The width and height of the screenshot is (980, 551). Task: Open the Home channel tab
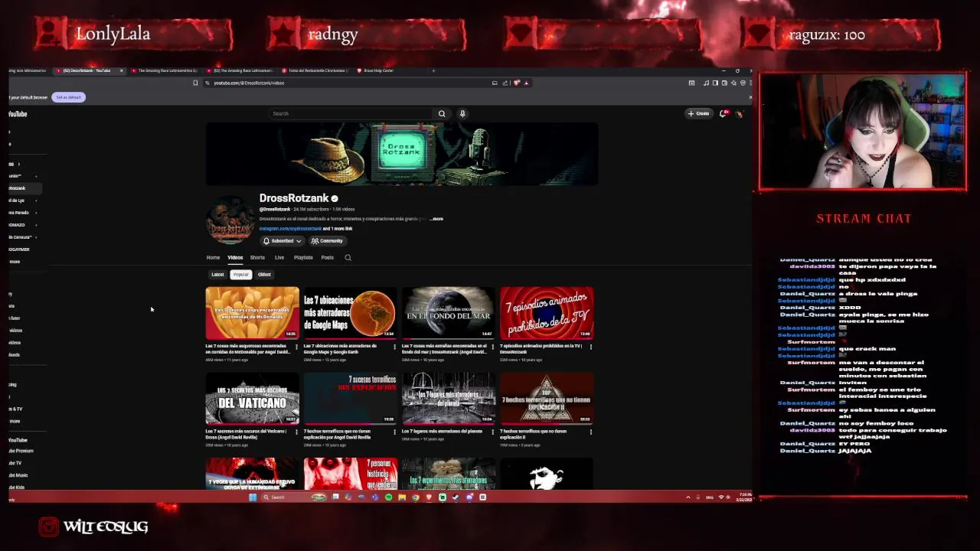pos(213,257)
